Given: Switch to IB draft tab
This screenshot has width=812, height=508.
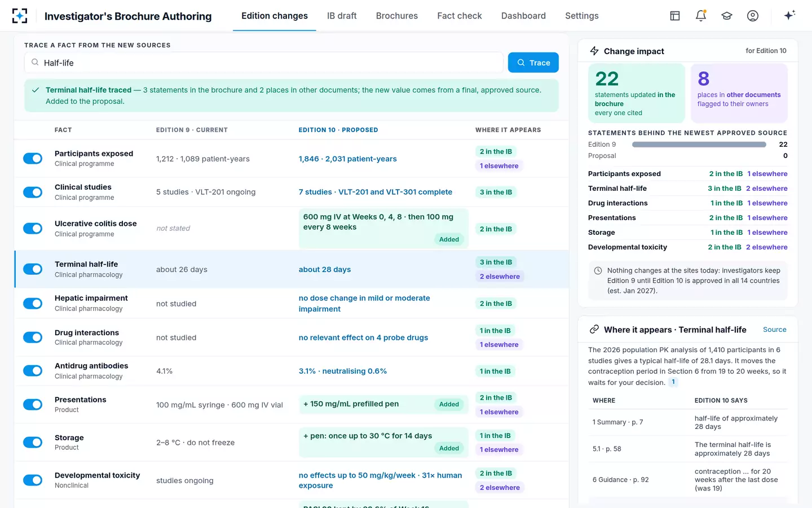Looking at the screenshot, I should 342,16.
